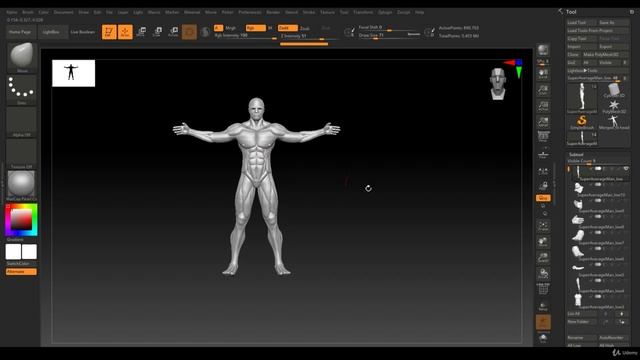Click the AAHalf icon

tap(543, 122)
